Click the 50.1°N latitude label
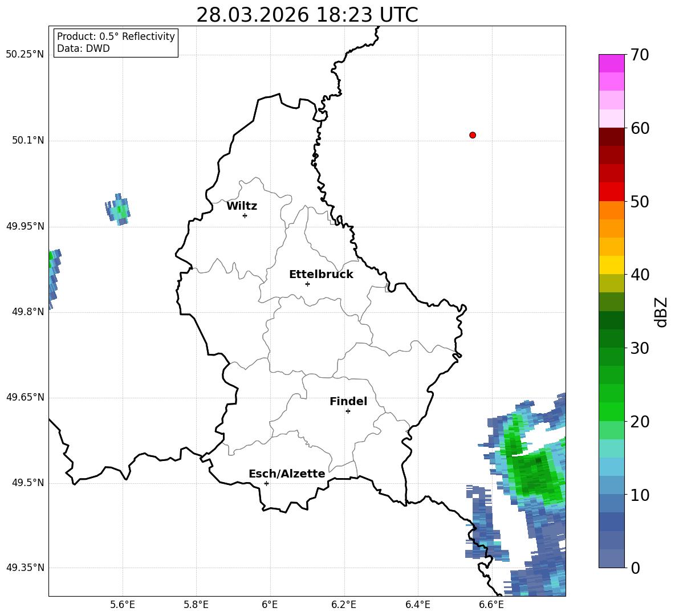The image size is (675, 616). click(28, 140)
